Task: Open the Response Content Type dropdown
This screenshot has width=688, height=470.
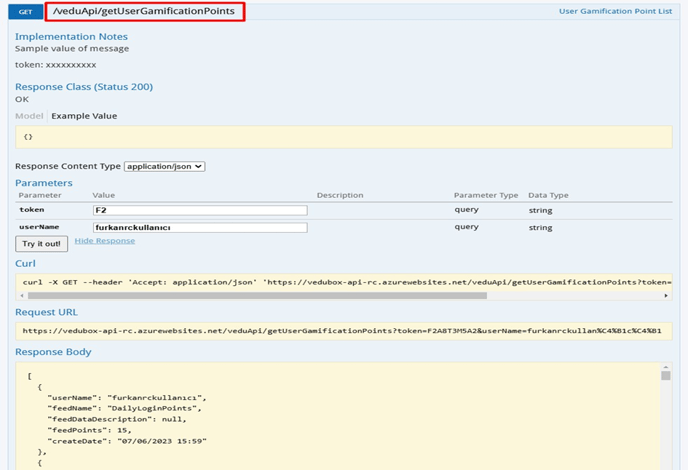Action: click(x=165, y=166)
